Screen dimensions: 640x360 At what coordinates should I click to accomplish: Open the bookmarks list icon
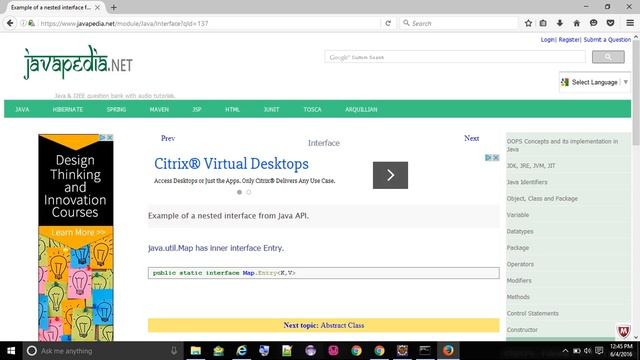tap(543, 23)
